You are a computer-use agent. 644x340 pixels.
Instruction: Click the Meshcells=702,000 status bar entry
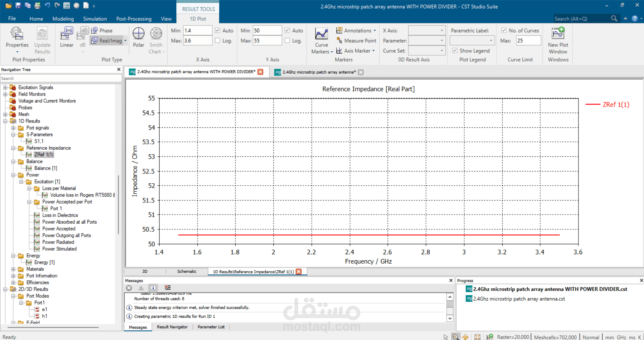(555, 337)
